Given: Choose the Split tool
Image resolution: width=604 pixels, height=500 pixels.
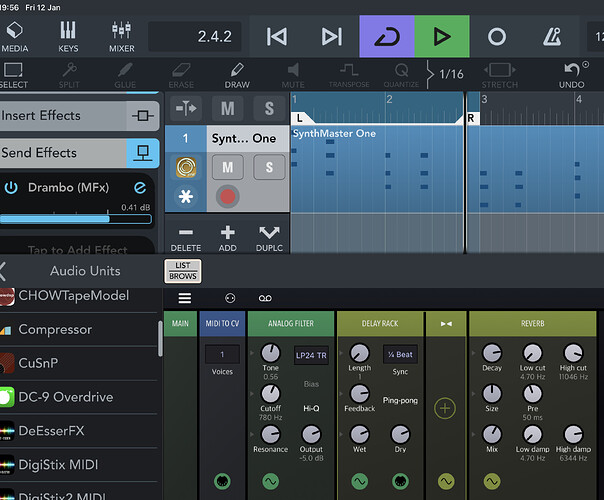Looking at the screenshot, I should coord(69,75).
